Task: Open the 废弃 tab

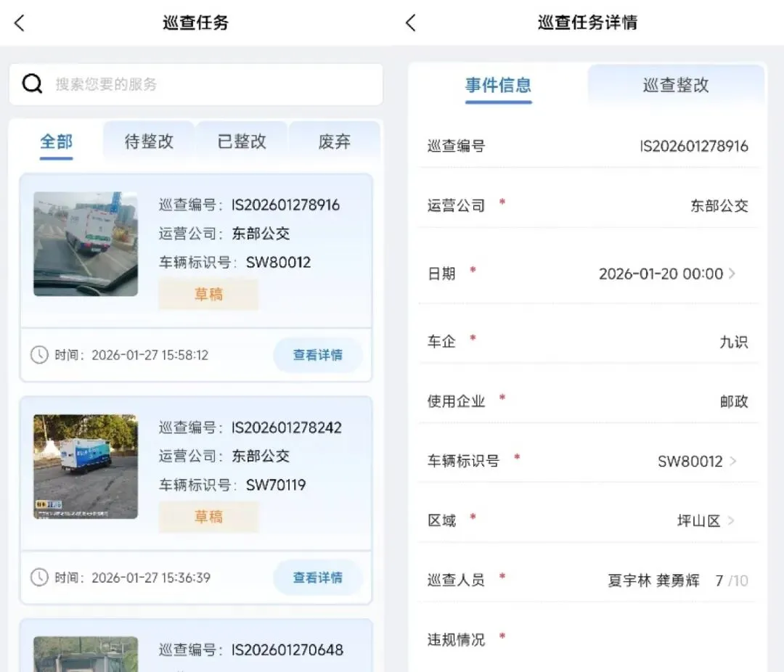Action: click(335, 142)
